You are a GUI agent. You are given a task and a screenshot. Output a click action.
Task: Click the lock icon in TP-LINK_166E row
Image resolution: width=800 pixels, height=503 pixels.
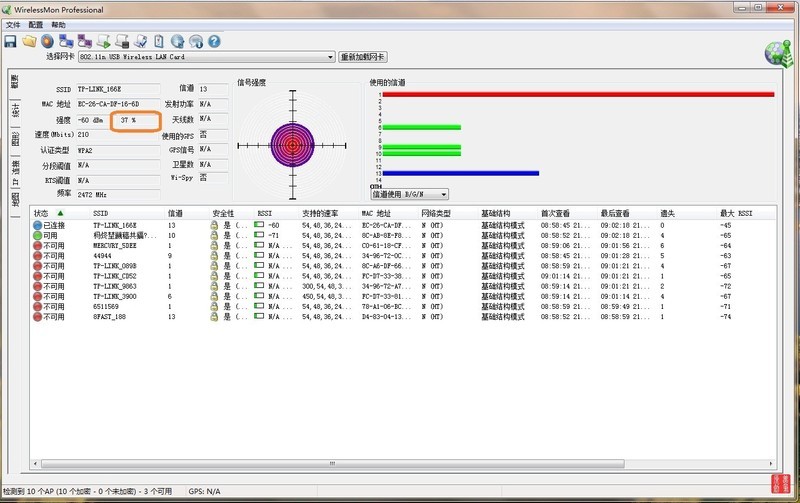point(213,226)
